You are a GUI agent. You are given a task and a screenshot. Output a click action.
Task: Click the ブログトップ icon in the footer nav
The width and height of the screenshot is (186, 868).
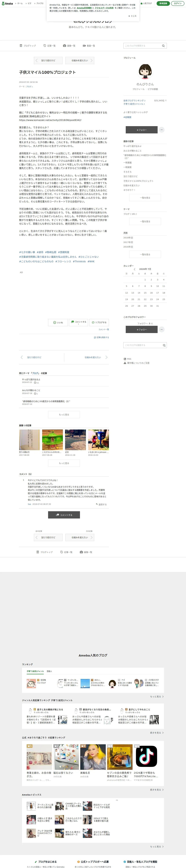click(x=38, y=552)
